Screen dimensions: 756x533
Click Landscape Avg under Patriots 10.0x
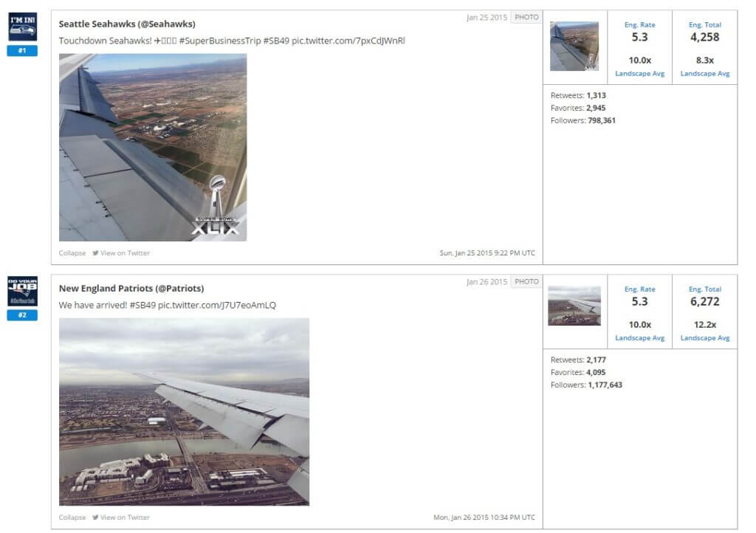tap(640, 338)
